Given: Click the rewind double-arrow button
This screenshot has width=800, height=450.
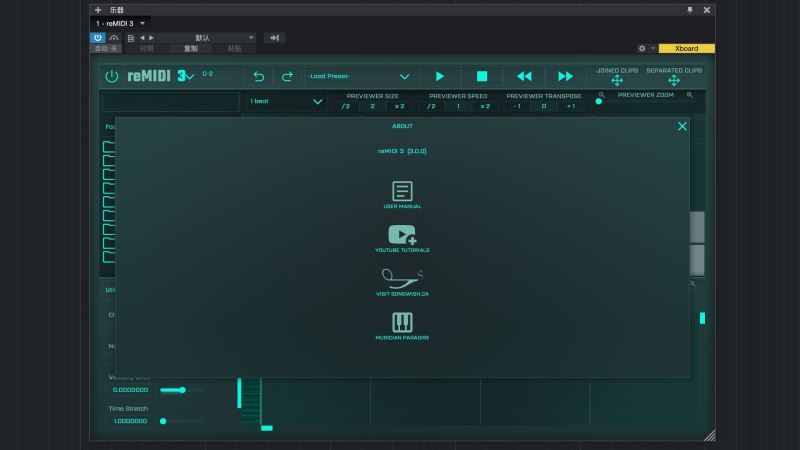Looking at the screenshot, I should point(524,77).
